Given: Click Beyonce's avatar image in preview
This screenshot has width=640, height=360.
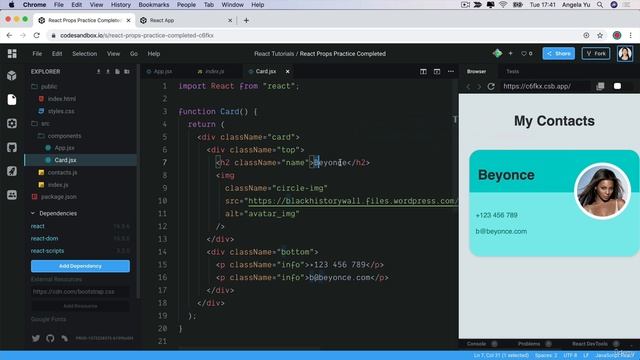Looking at the screenshot, I should click(602, 191).
